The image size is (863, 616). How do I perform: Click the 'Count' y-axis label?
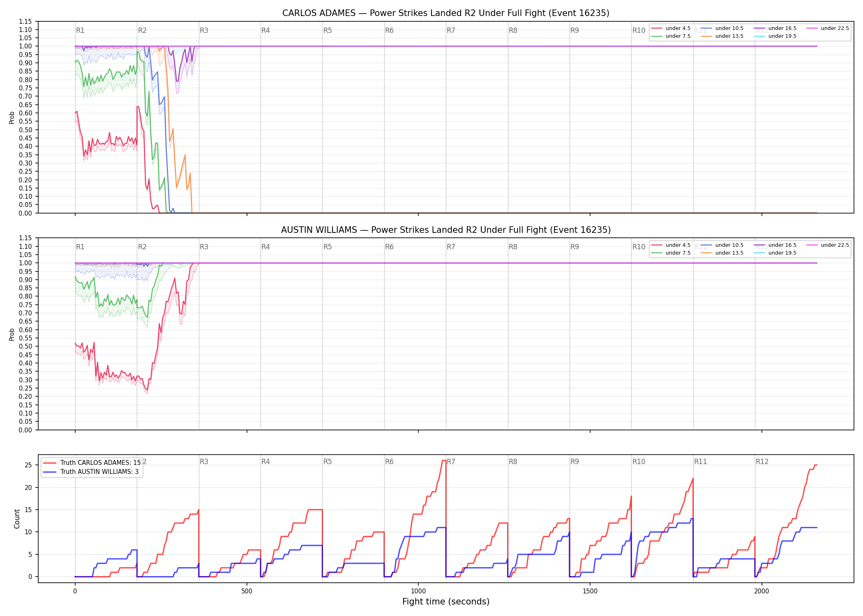tap(17, 519)
